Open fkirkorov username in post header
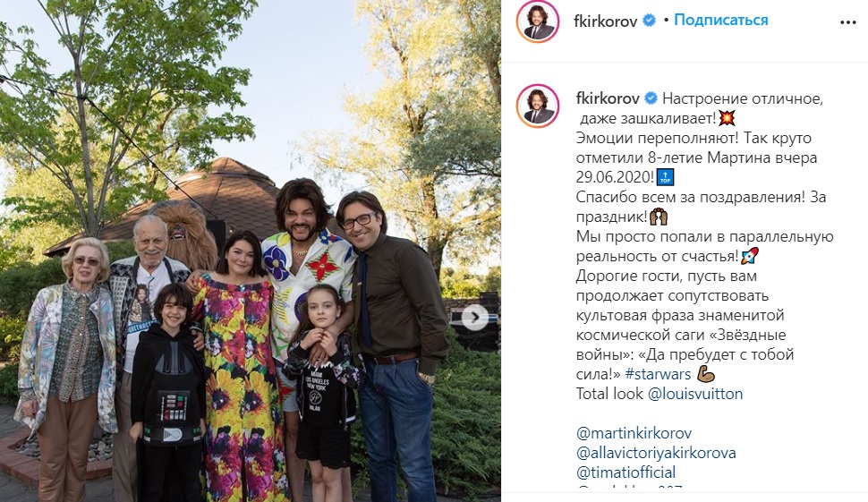The width and height of the screenshot is (868, 502). pos(605,21)
